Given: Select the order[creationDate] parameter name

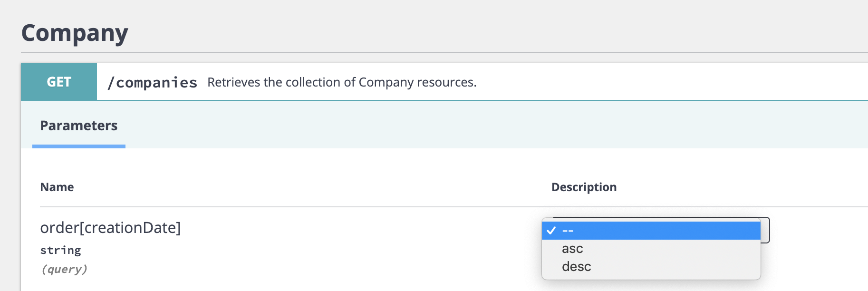Looking at the screenshot, I should 110,228.
